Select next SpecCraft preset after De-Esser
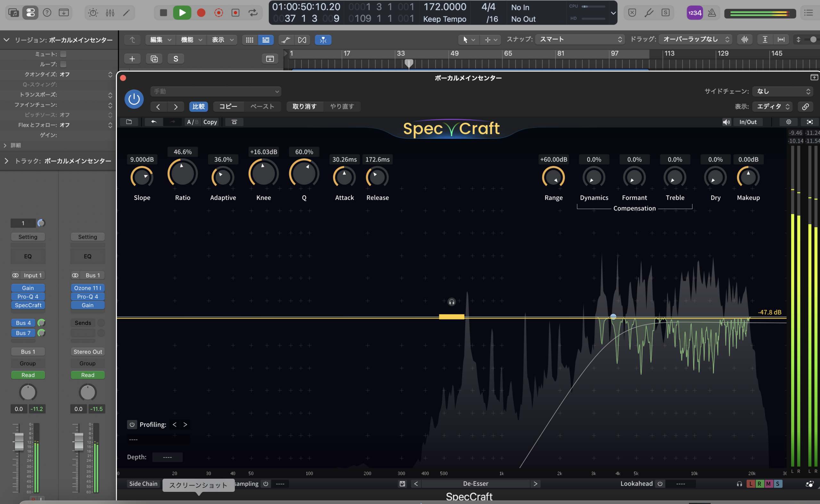Screen dimensions: 820x504 536,484
